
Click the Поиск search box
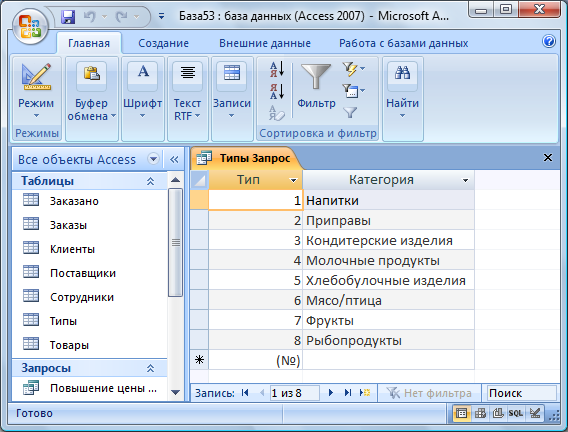[x=521, y=393]
